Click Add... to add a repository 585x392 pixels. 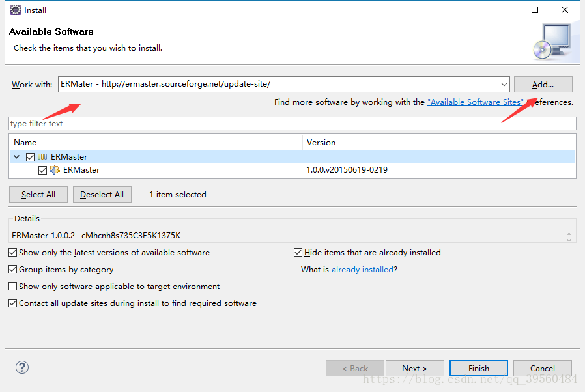click(x=543, y=84)
